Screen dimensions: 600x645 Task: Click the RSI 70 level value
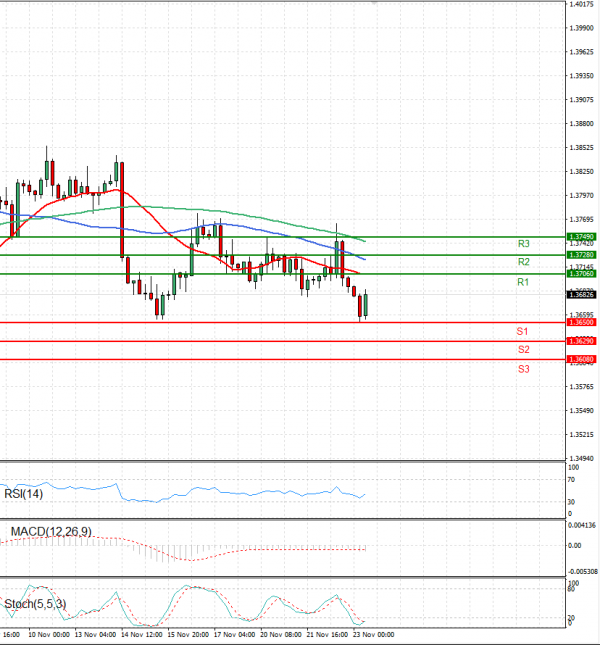click(x=571, y=480)
